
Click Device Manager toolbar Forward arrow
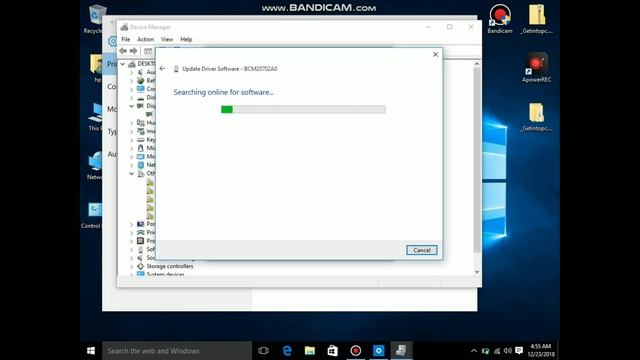point(133,51)
